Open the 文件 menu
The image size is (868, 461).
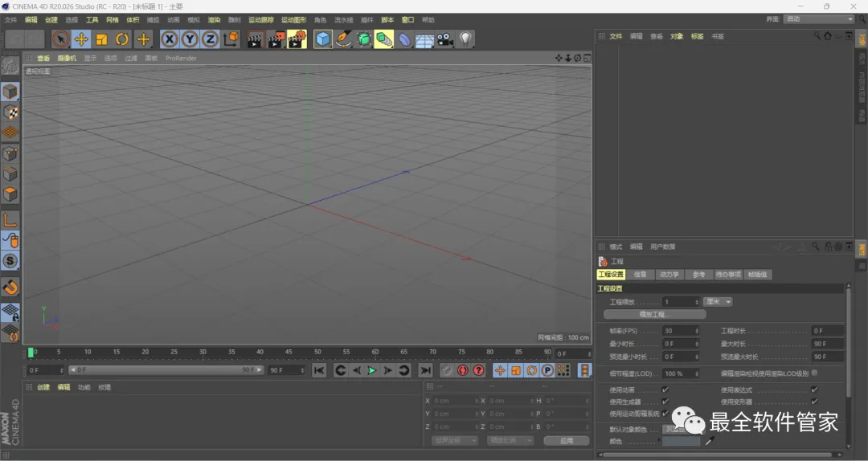point(10,20)
